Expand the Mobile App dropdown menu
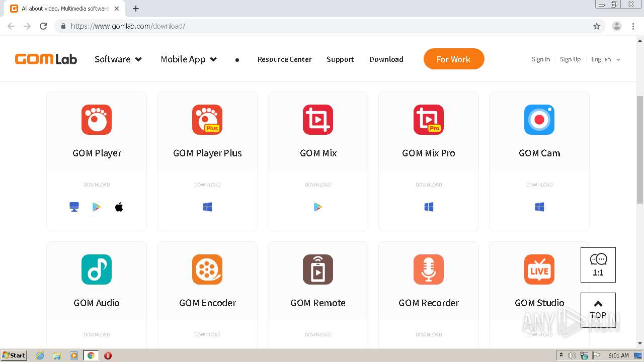The image size is (644, 362). (189, 59)
